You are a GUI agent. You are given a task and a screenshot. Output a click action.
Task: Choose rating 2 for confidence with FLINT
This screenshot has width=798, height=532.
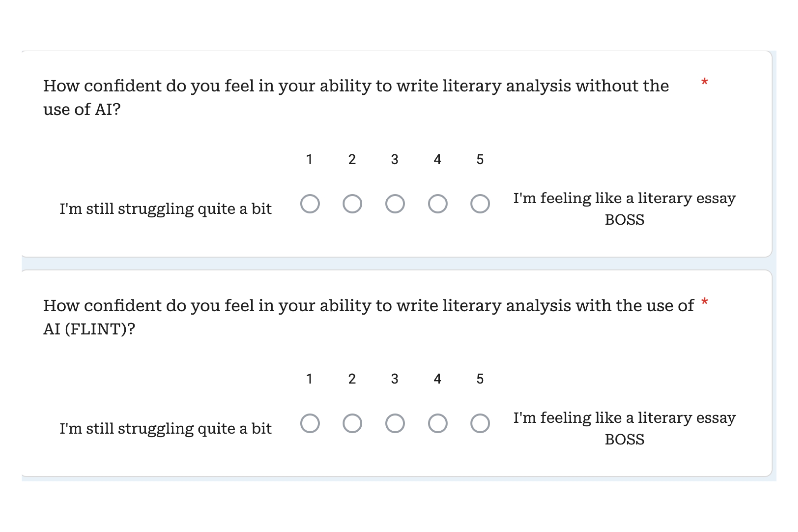coord(352,423)
